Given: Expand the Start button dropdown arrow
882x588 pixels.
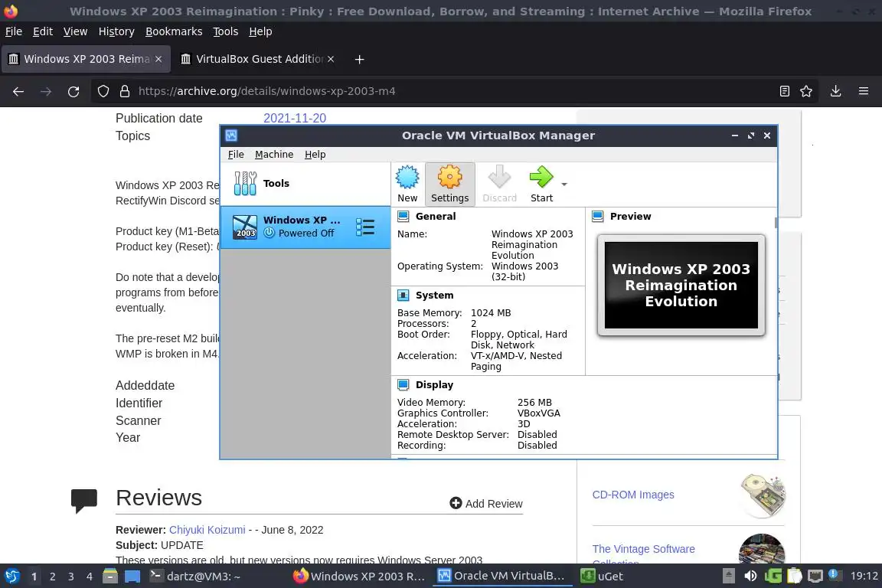Looking at the screenshot, I should click(564, 184).
